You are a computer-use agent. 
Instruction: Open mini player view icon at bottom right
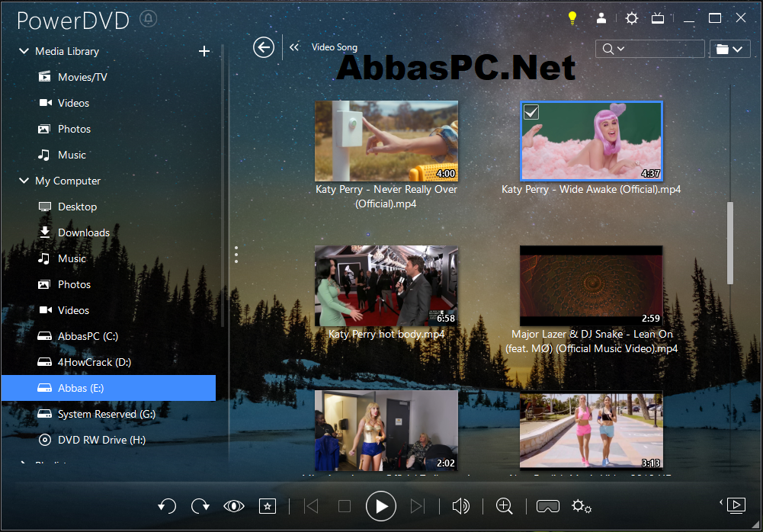[x=736, y=505]
